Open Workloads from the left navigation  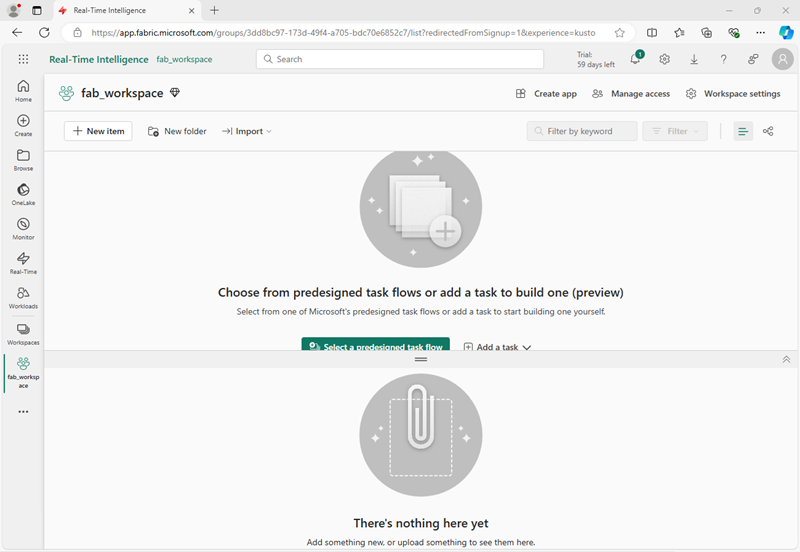coord(23,297)
